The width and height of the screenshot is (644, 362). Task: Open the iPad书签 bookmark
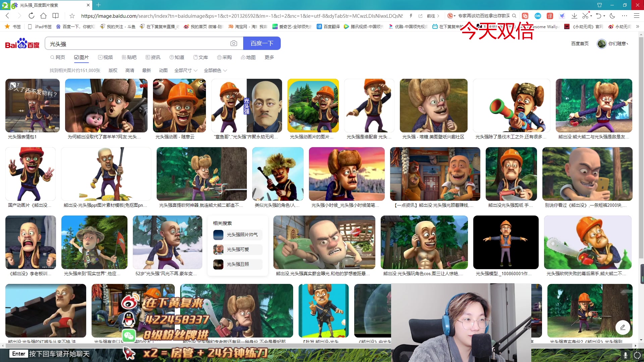click(40, 26)
